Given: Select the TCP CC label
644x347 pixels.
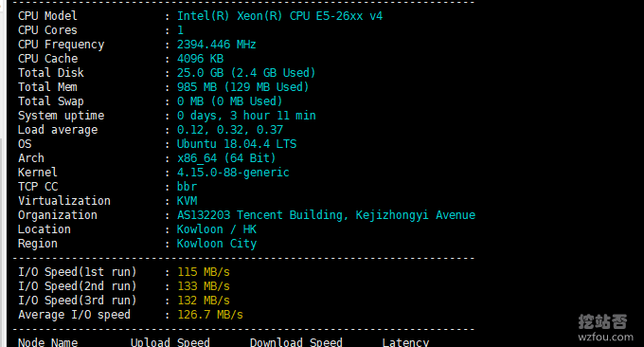Looking at the screenshot, I should tap(37, 187).
